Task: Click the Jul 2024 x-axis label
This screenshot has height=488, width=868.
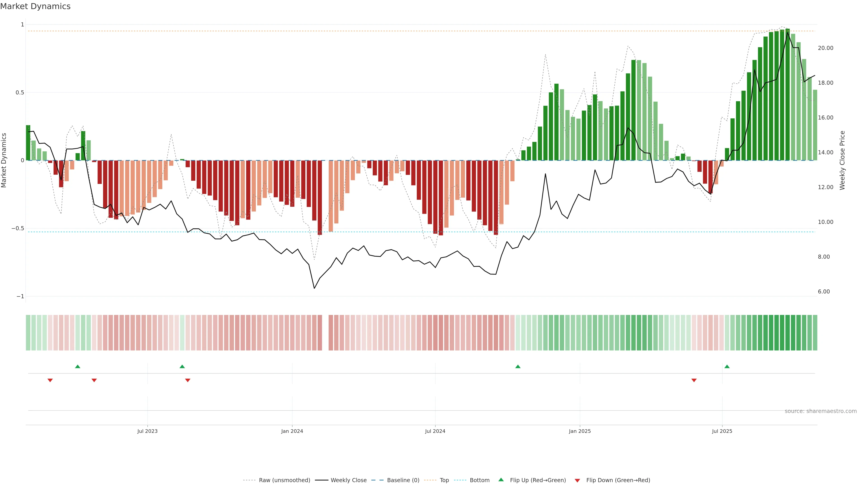Action: [x=435, y=431]
